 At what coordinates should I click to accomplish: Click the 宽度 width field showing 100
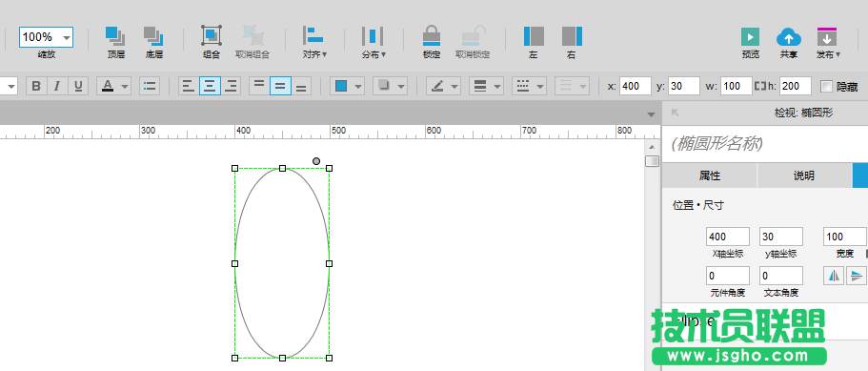[845, 237]
